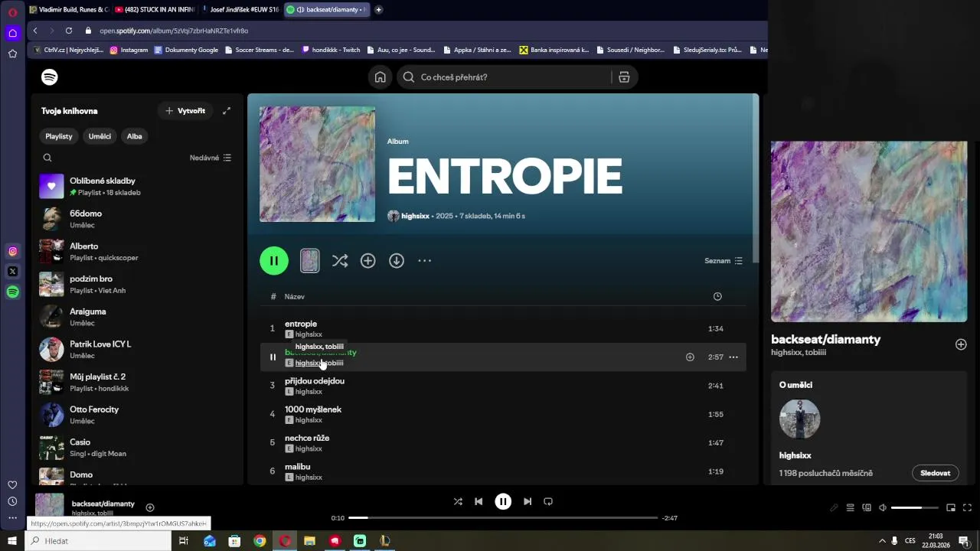Open miniplayer icon in player bar
Screen dimensions: 980x551
[951, 507]
